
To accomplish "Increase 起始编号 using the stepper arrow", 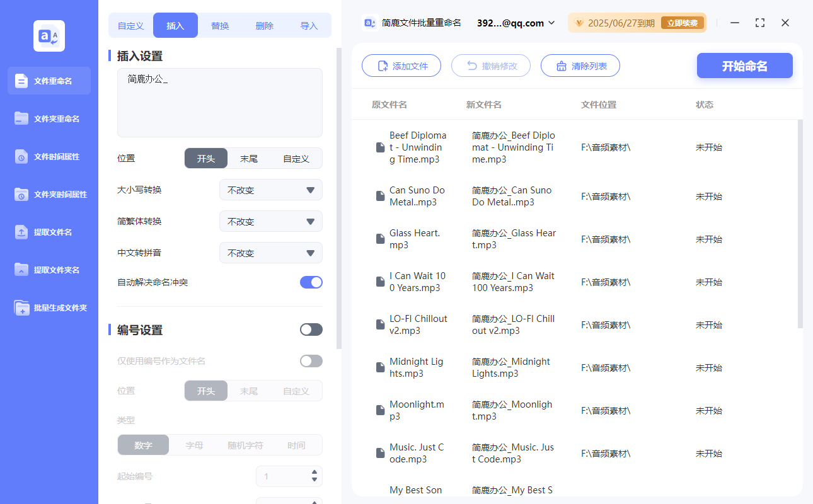I will pos(314,472).
